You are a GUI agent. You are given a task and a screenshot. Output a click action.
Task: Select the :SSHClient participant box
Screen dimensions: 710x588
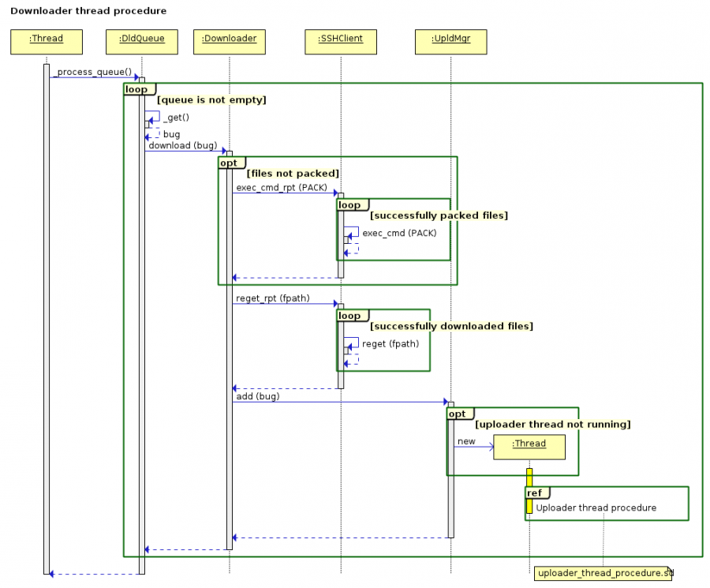pos(340,40)
